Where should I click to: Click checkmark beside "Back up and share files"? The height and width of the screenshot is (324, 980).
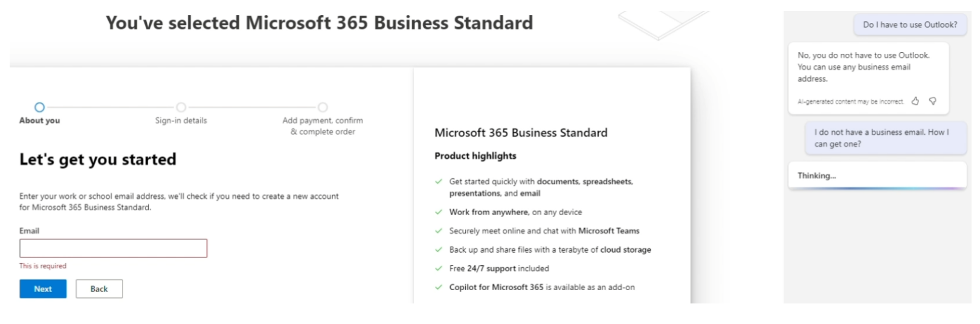(x=439, y=250)
